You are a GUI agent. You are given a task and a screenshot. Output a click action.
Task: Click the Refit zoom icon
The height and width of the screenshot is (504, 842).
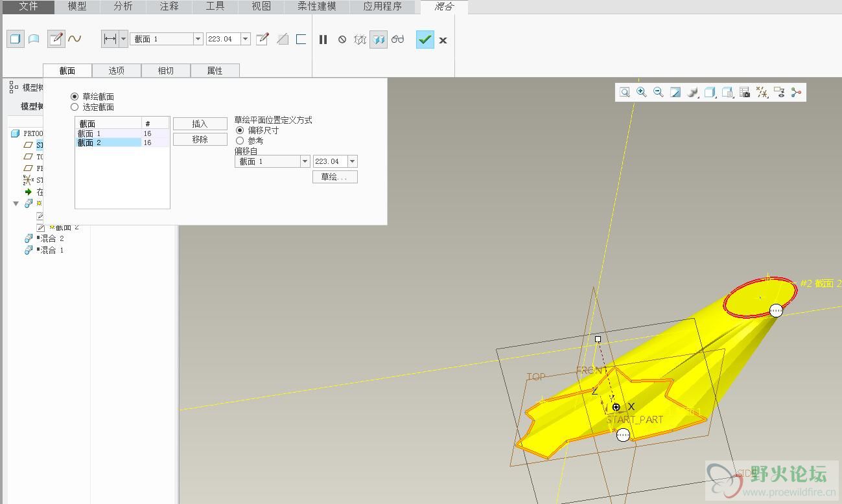pyautogui.click(x=624, y=93)
